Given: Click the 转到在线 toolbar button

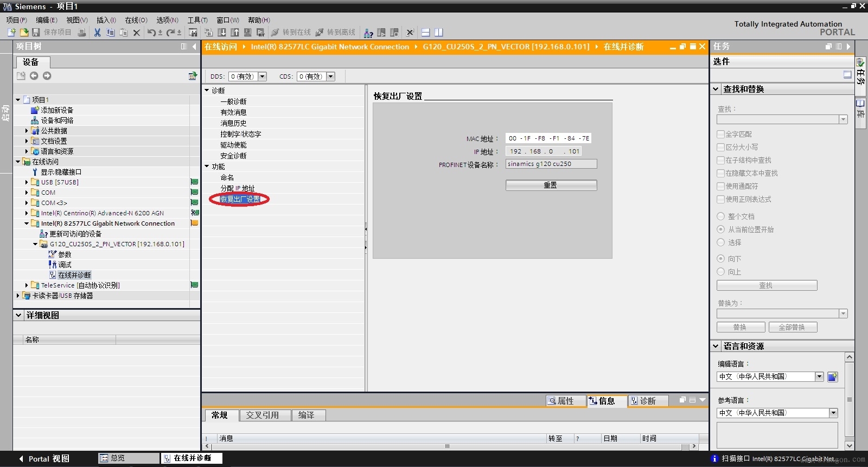Looking at the screenshot, I should [291, 33].
